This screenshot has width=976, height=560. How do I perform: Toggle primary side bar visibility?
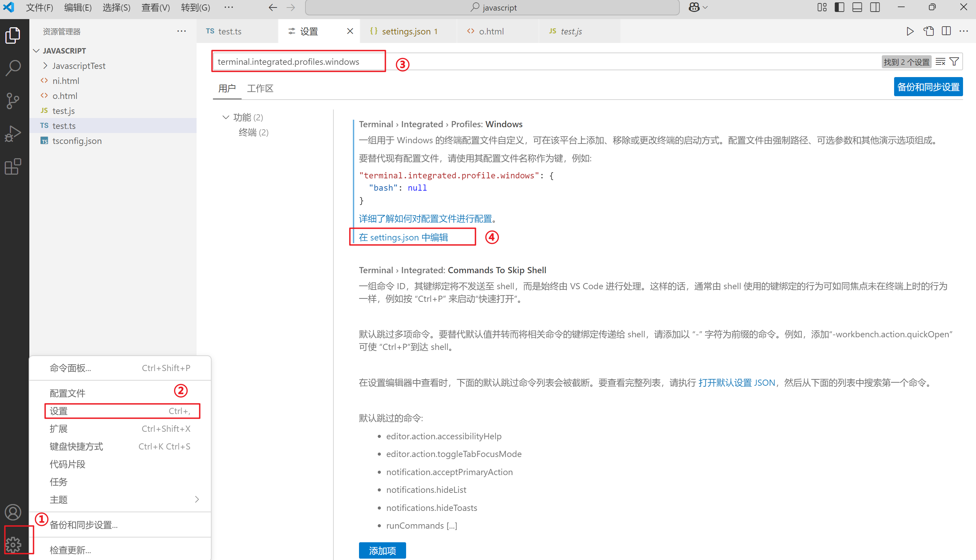point(839,7)
